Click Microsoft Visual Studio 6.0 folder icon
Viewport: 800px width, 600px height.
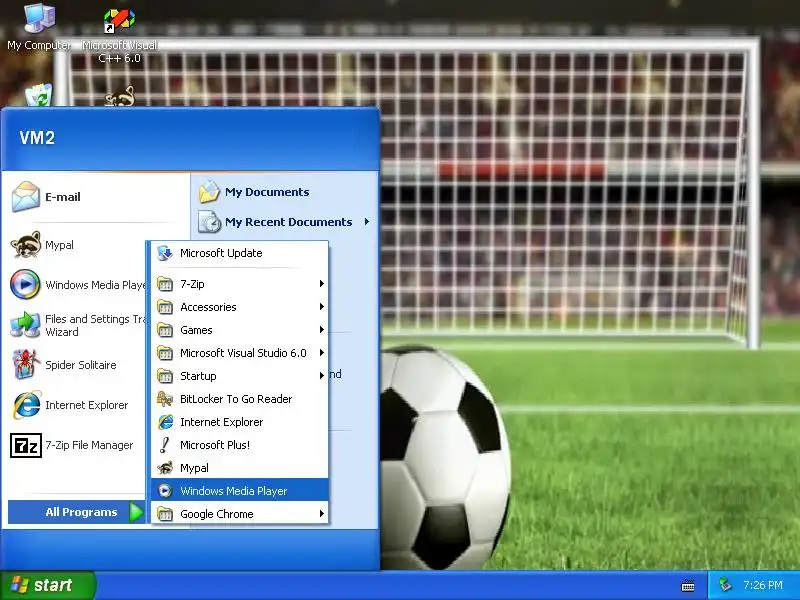click(x=165, y=353)
